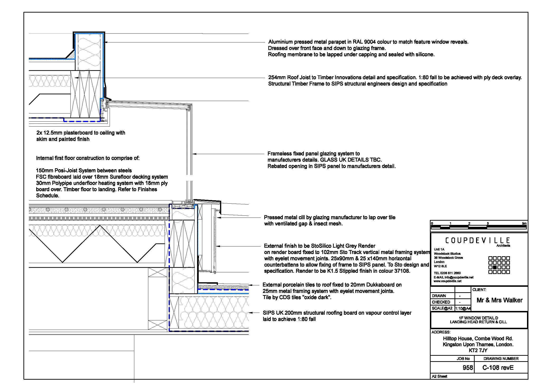
Task: Click the Coupdeville Architects logo text
Action: click(x=477, y=241)
